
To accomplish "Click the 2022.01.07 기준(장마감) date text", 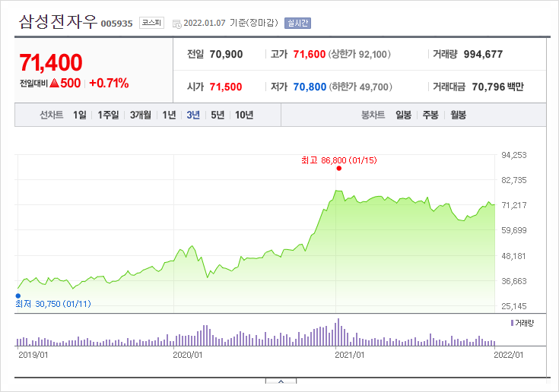I will click(230, 23).
